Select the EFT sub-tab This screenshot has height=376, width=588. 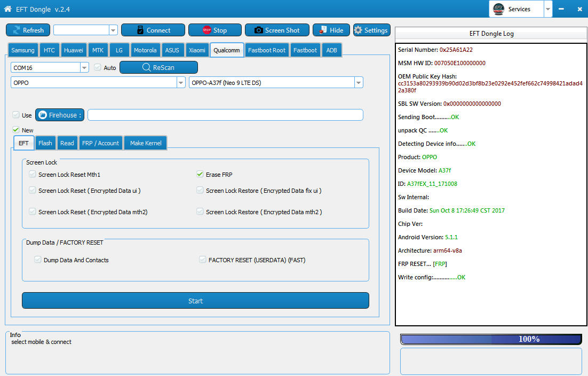point(23,143)
